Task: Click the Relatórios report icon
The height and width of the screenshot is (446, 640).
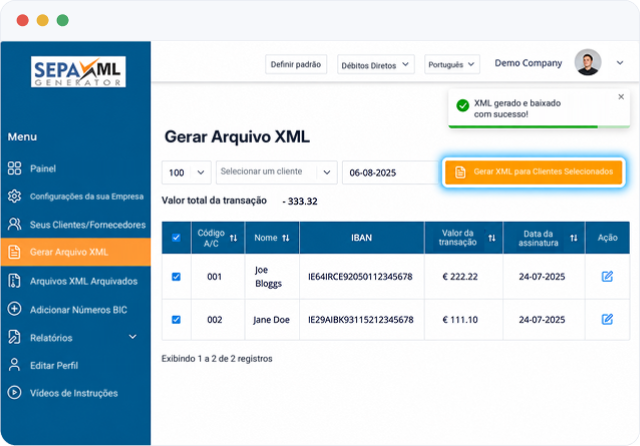Action: point(14,337)
